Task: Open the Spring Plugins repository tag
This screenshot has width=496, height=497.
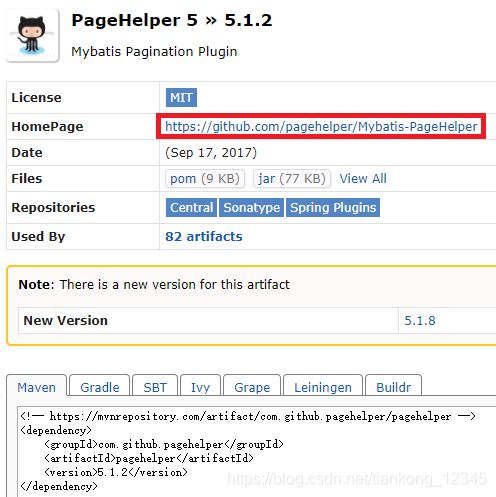Action: 333,208
